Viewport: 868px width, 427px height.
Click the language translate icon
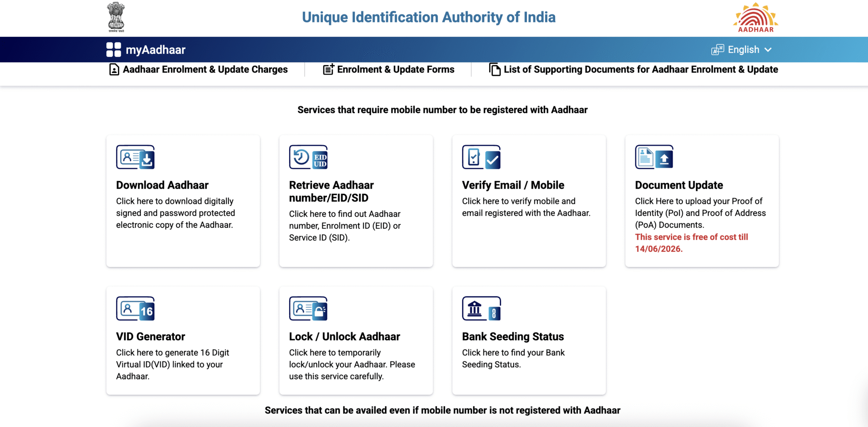click(x=718, y=50)
